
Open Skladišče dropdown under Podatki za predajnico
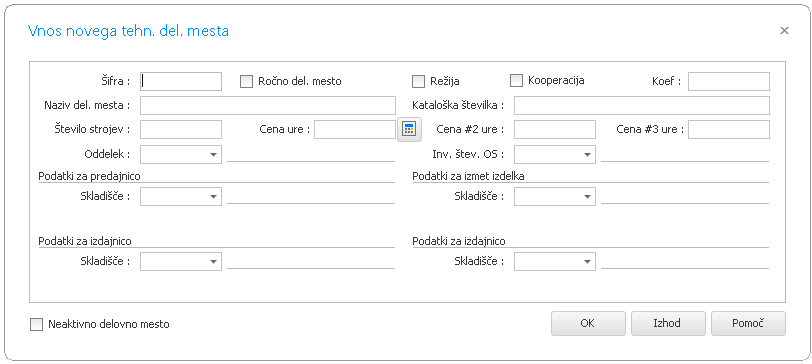[x=181, y=196]
